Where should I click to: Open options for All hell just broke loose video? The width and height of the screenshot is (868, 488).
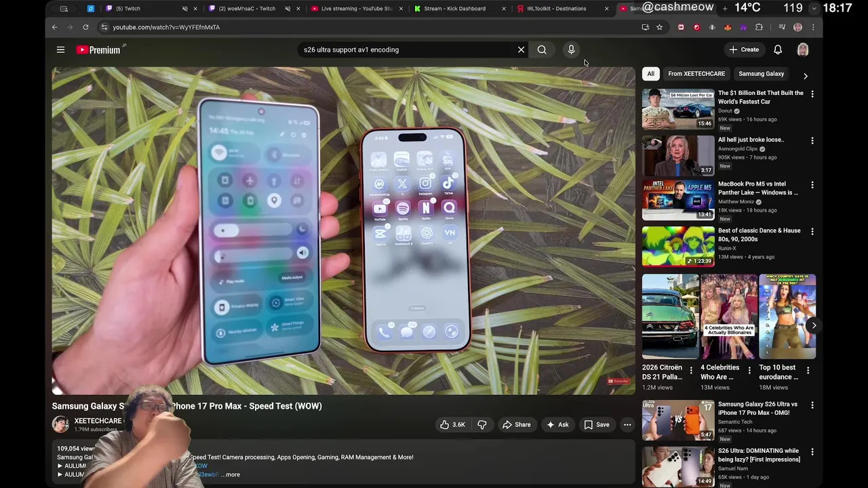click(x=812, y=141)
